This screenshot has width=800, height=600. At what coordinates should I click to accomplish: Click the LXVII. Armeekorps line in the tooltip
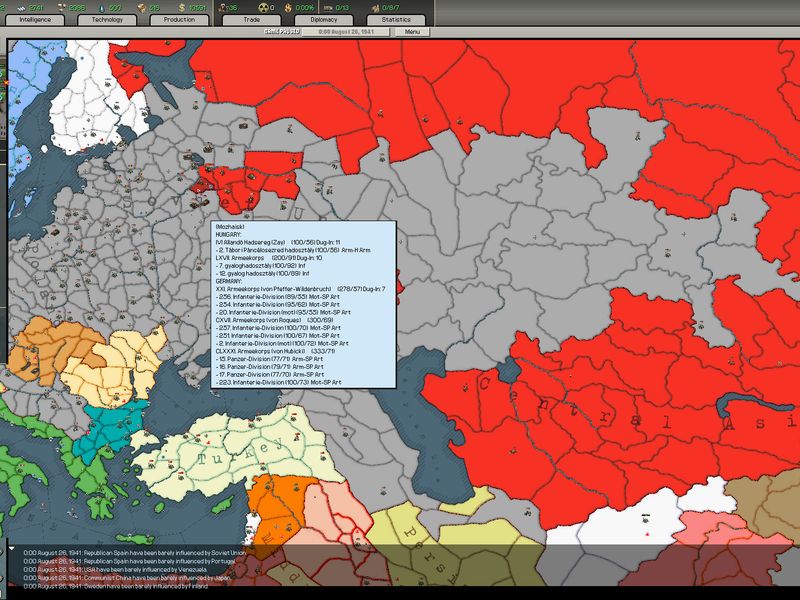click(268, 258)
